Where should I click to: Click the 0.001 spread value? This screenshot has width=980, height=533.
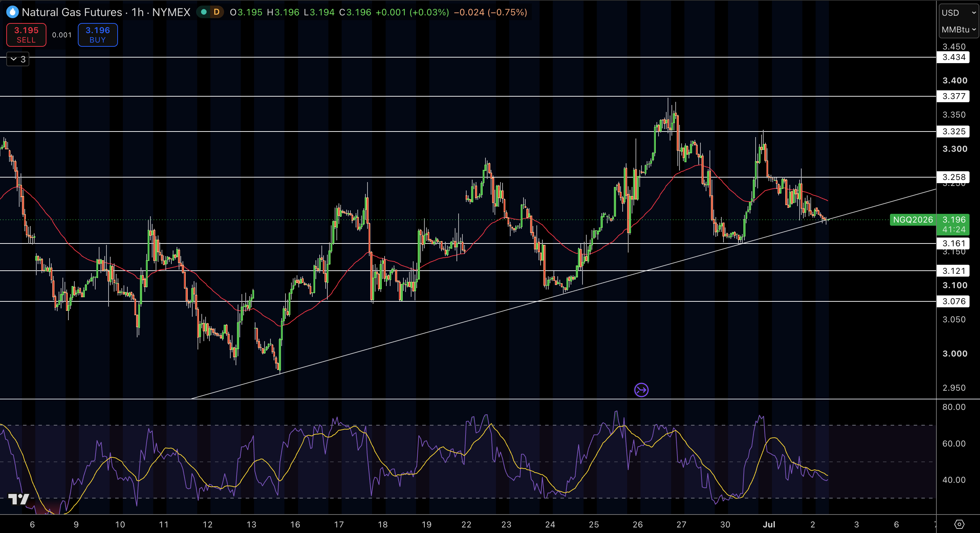62,35
